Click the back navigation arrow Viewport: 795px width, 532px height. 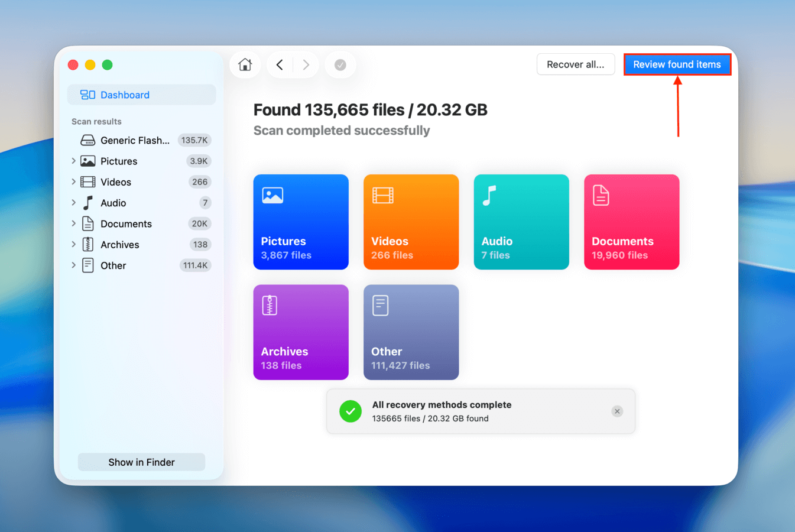point(280,64)
